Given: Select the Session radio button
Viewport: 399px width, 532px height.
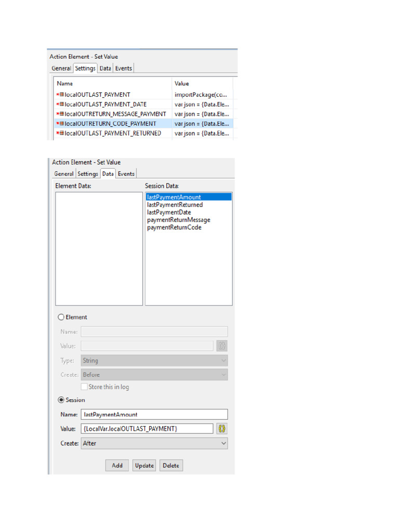Looking at the screenshot, I should tap(61, 400).
